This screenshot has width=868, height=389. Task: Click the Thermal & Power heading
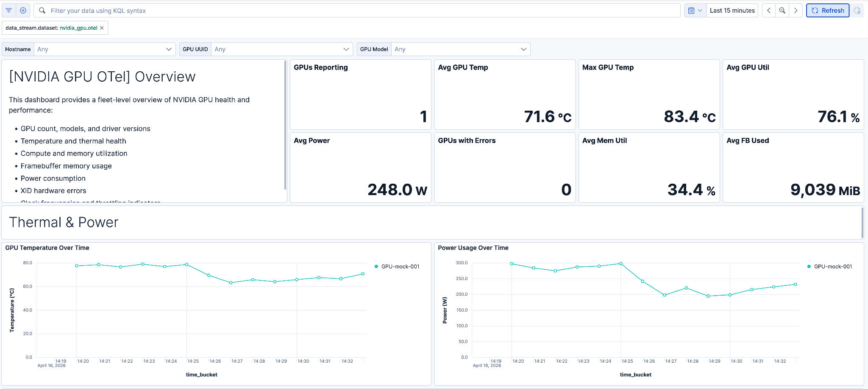click(64, 222)
